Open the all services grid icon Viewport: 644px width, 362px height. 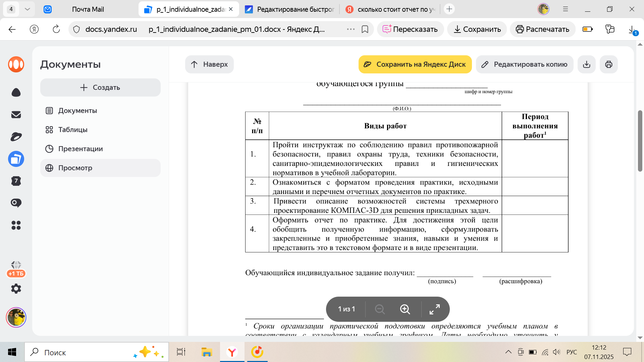tap(16, 225)
